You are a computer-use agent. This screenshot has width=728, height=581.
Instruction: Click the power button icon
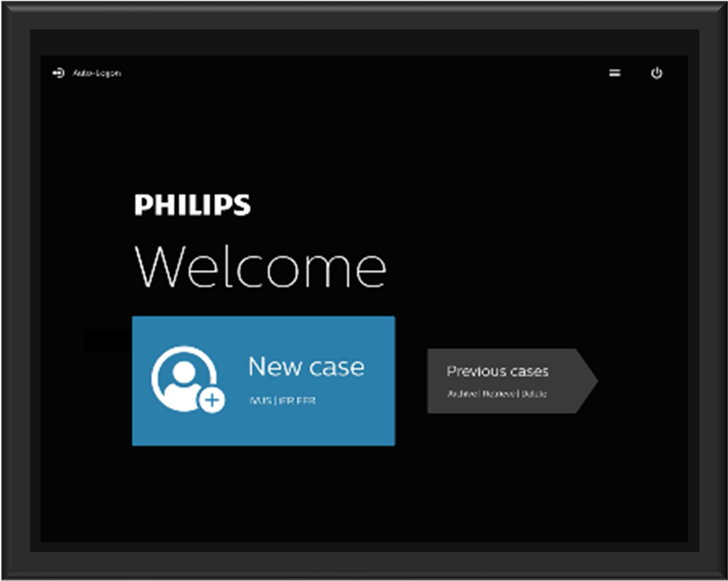[x=656, y=73]
